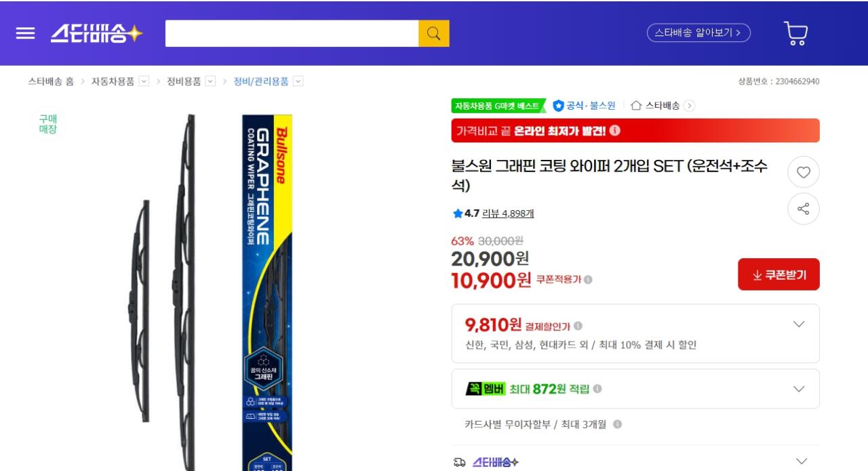Open the 불스원 official store link
Image resolution: width=868 pixels, height=471 pixels.
tap(603, 106)
